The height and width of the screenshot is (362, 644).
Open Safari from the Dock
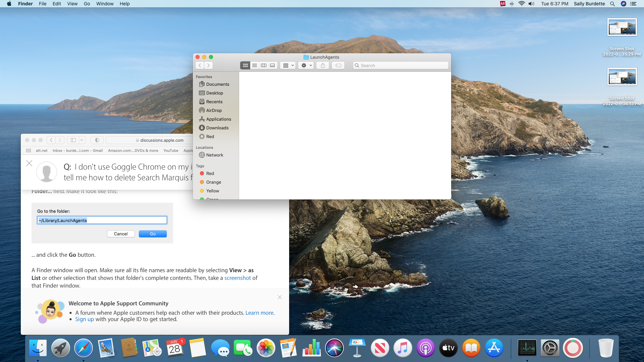tap(83, 348)
